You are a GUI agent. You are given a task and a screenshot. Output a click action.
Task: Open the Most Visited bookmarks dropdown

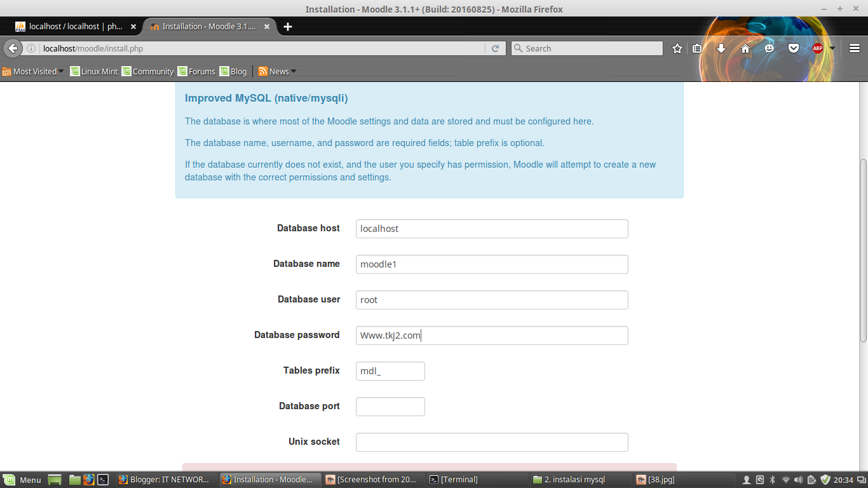click(x=33, y=71)
